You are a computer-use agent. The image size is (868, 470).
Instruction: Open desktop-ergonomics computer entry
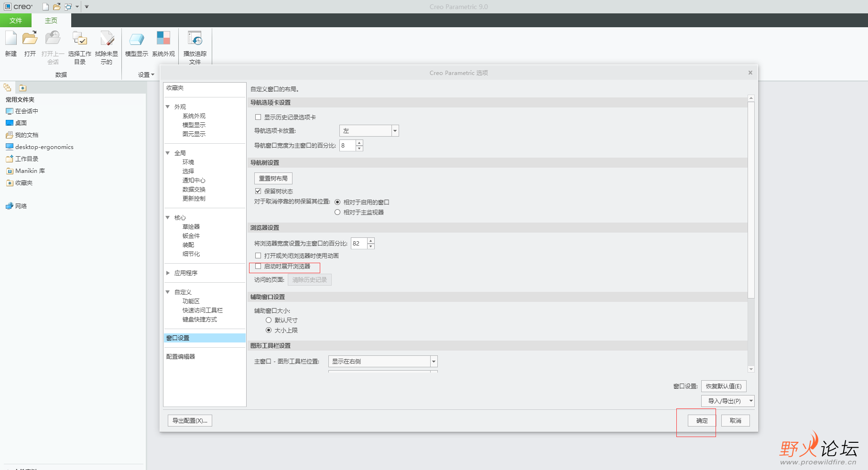click(x=40, y=147)
